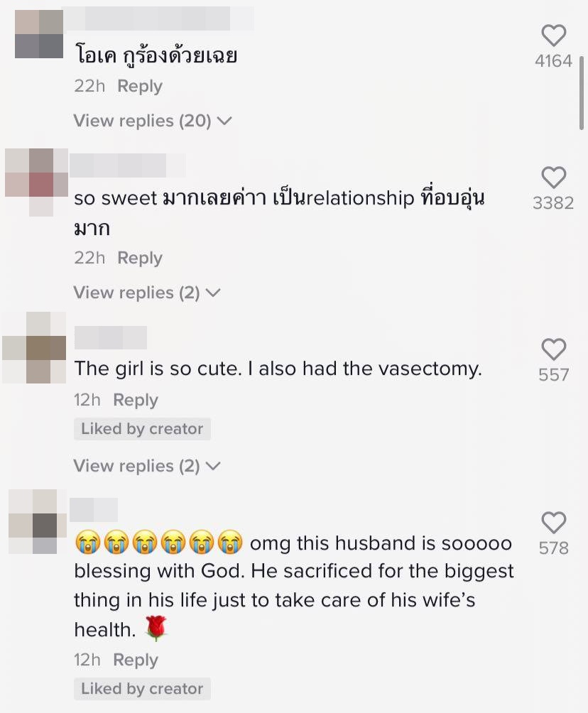The width and height of the screenshot is (588, 713).
Task: Open the first commenter's username
Action: point(158,18)
